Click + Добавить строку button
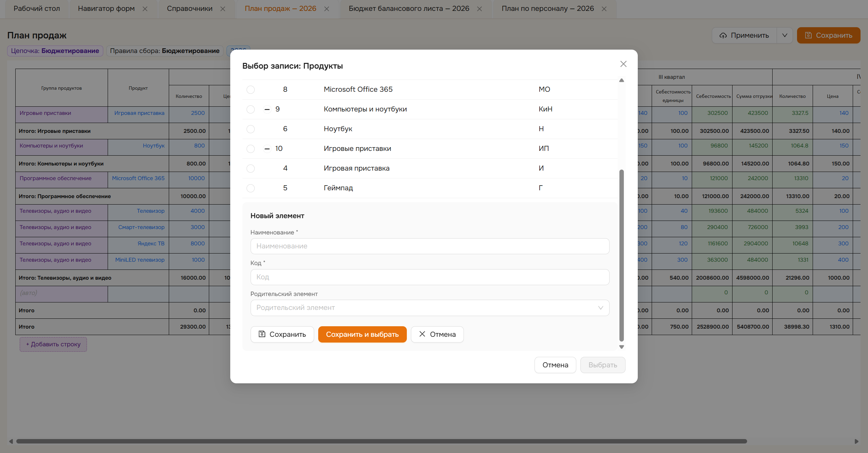This screenshot has width=868, height=453. (x=53, y=344)
